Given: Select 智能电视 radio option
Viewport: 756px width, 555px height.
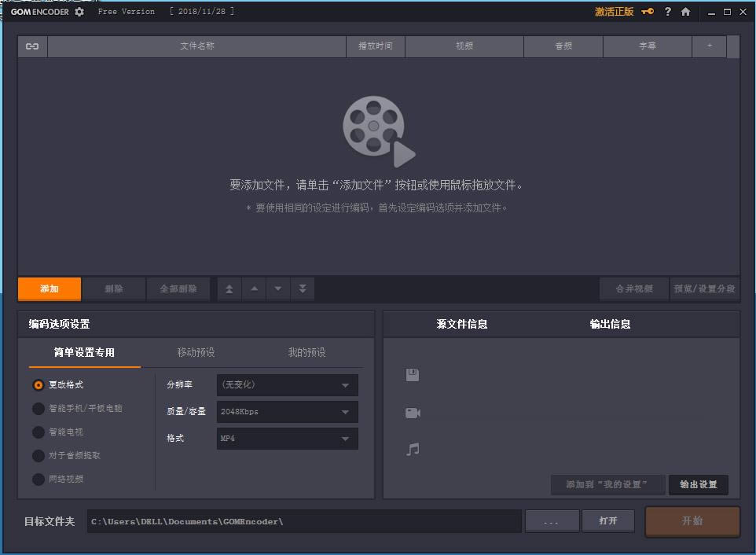Looking at the screenshot, I should 38,432.
